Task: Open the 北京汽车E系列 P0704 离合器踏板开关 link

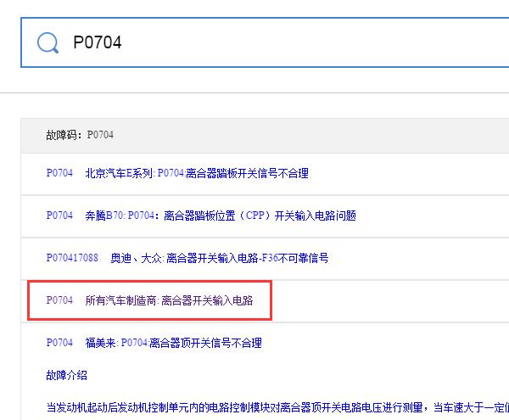Action: (x=197, y=173)
